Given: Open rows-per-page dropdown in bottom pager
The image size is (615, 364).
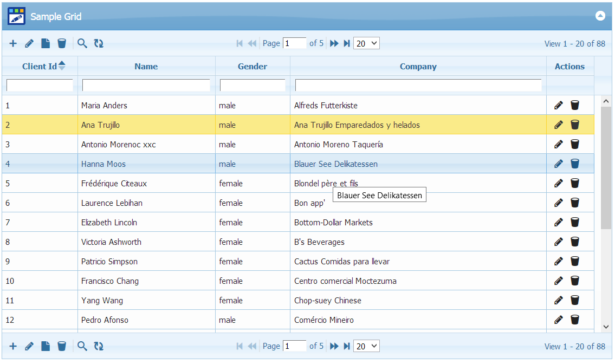Looking at the screenshot, I should click(x=366, y=346).
